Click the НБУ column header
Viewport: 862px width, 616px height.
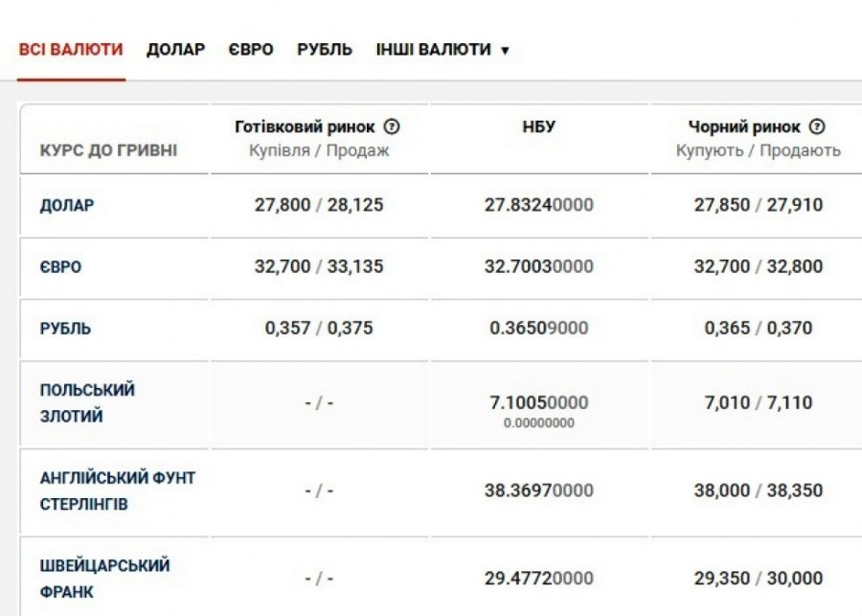[x=539, y=126]
